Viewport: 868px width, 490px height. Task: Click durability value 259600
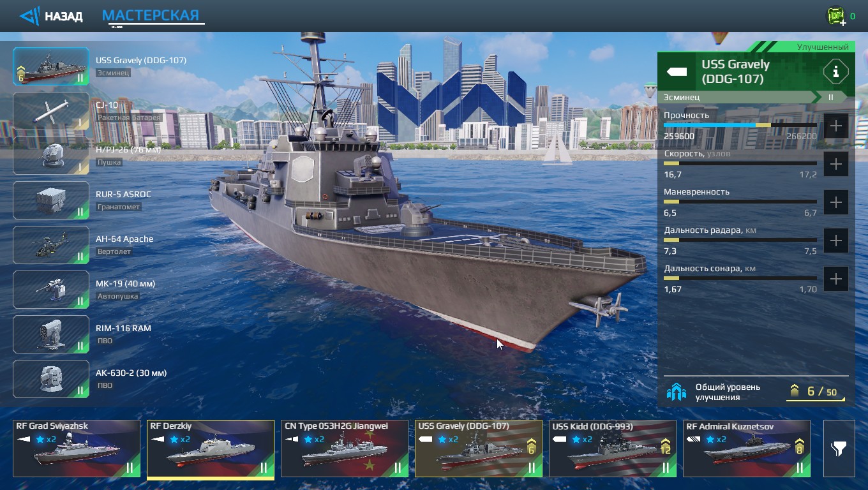pyautogui.click(x=679, y=136)
